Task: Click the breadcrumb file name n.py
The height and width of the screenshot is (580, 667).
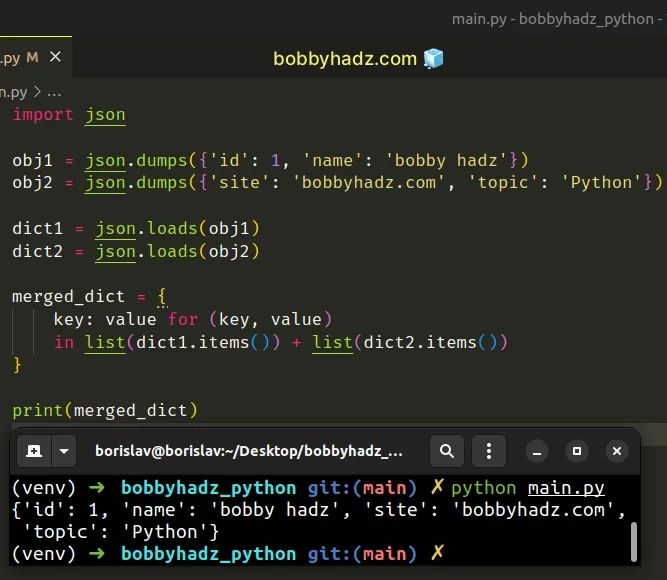Action: 14,92
